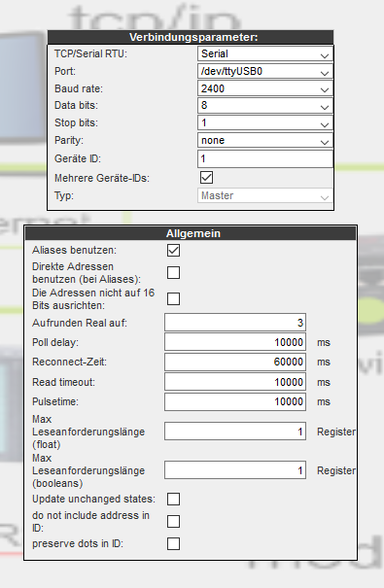Select the Read timeout input field
The height and width of the screenshot is (588, 384).
click(235, 382)
